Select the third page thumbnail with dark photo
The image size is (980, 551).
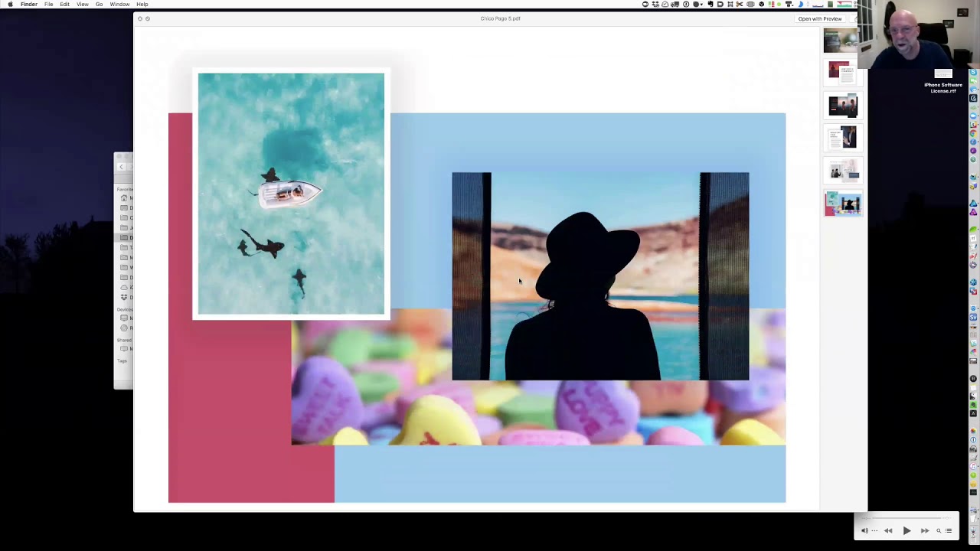[843, 105]
